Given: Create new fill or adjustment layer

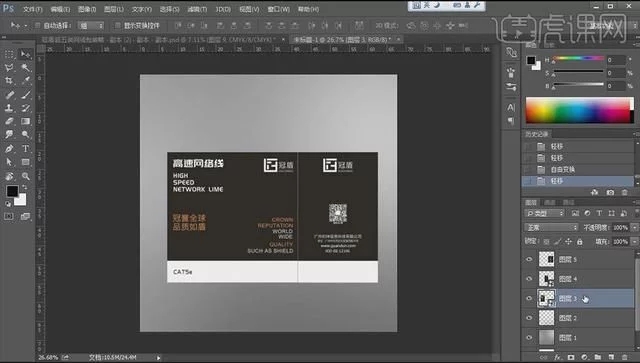Looking at the screenshot, I should (584, 357).
